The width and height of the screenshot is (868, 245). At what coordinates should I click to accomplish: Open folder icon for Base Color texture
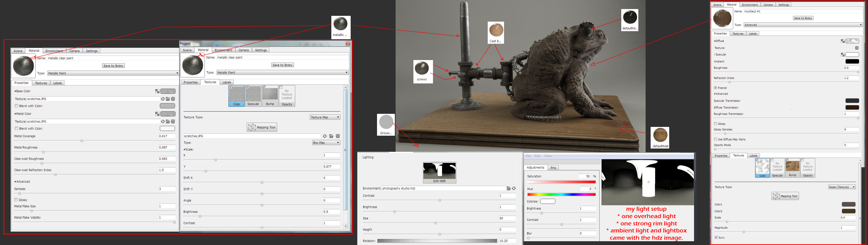click(x=168, y=99)
